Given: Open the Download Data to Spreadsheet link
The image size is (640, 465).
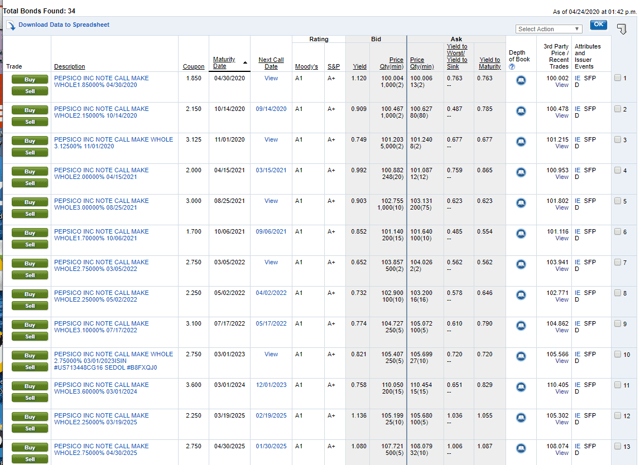Looking at the screenshot, I should [63, 24].
